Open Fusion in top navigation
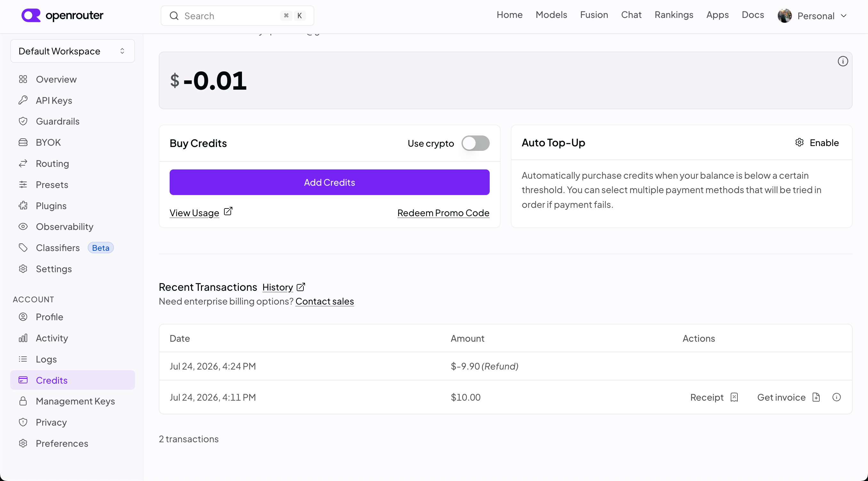Screen dimensions: 868x481 (x=594, y=15)
